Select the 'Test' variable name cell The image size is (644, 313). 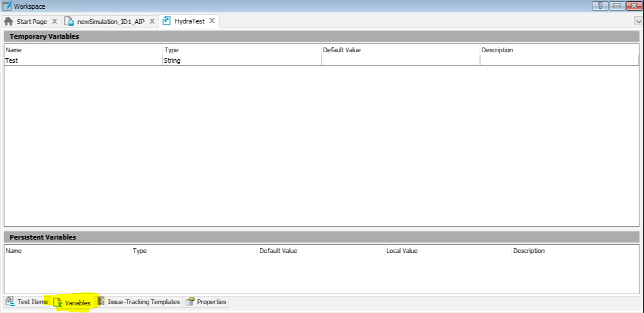point(83,60)
